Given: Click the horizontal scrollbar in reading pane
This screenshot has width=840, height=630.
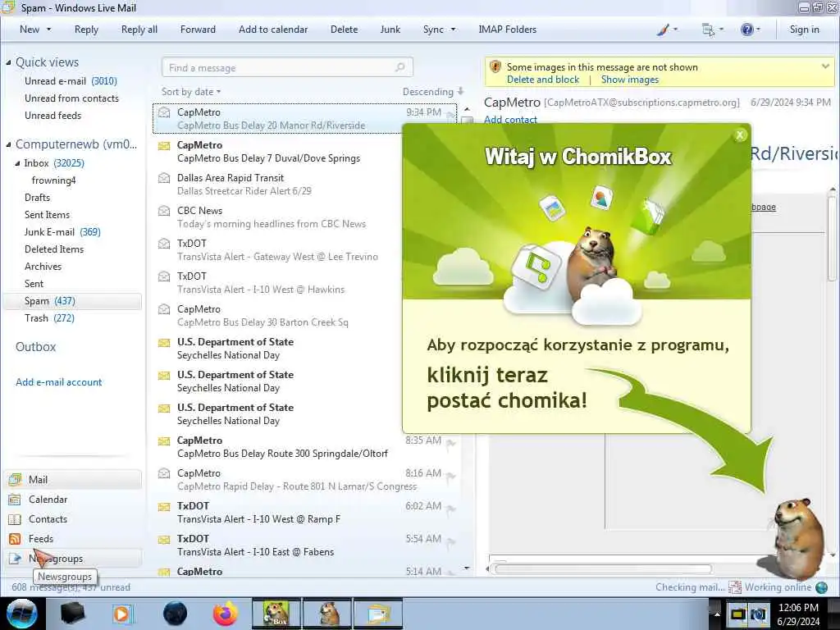Looking at the screenshot, I should (603, 569).
